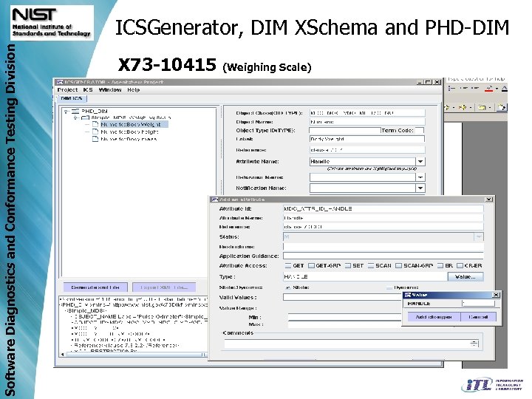532x399 pixels.
Task: Tick the GET attribute access checkbox
Action: click(x=288, y=266)
